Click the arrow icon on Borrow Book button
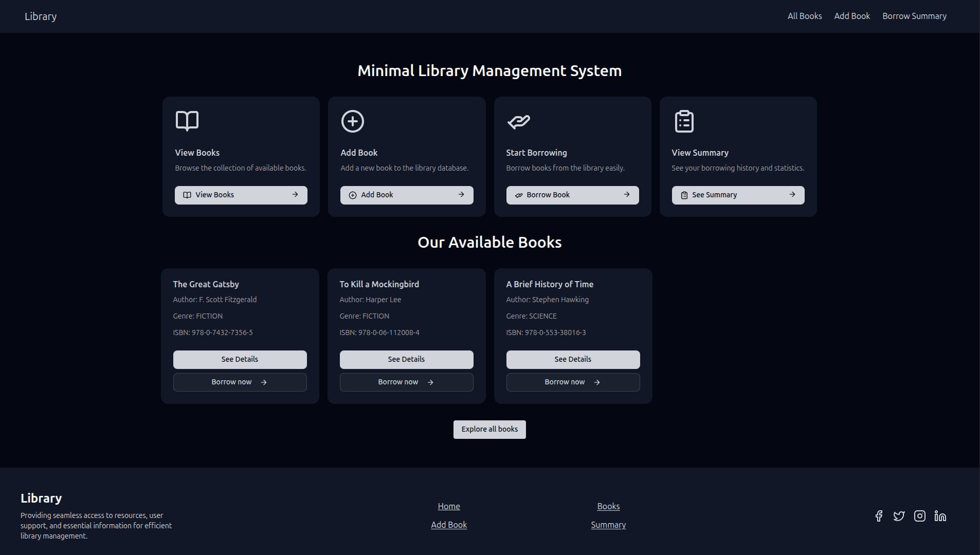Viewport: 980px width, 555px height. pos(627,195)
